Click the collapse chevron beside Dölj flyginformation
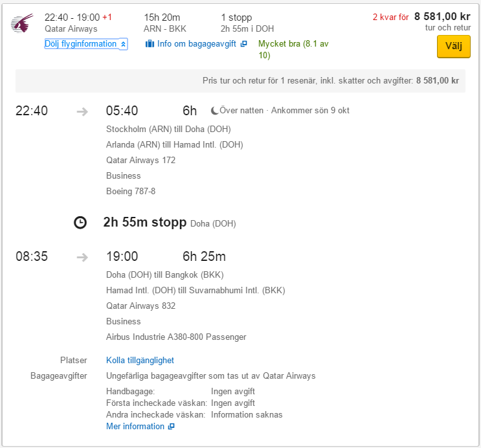This screenshot has width=481, height=448. click(x=124, y=44)
